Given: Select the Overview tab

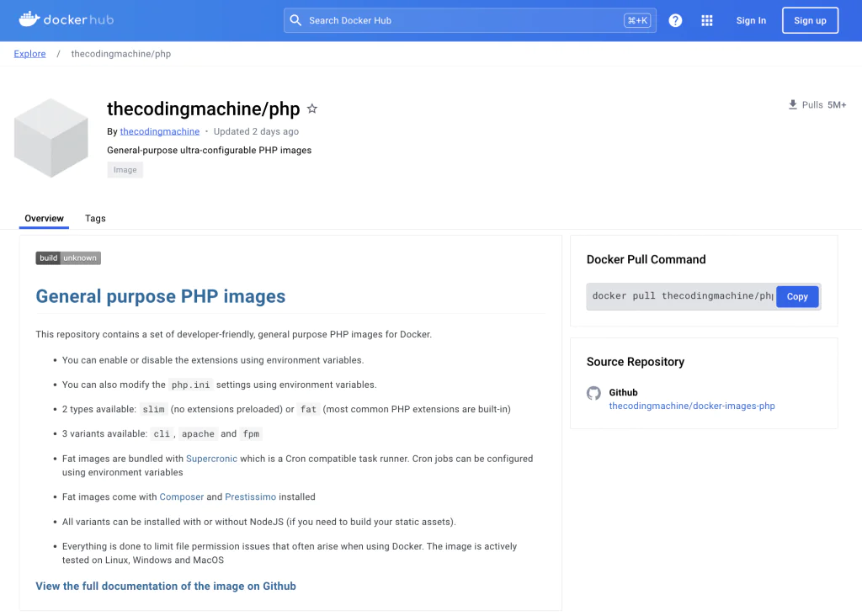Looking at the screenshot, I should (x=44, y=218).
